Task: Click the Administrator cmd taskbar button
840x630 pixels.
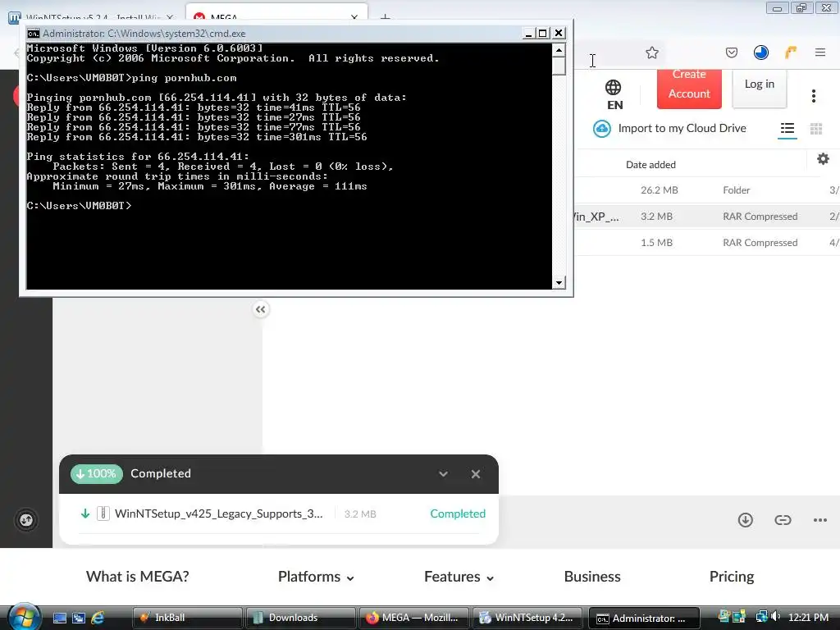Action: [x=645, y=618]
